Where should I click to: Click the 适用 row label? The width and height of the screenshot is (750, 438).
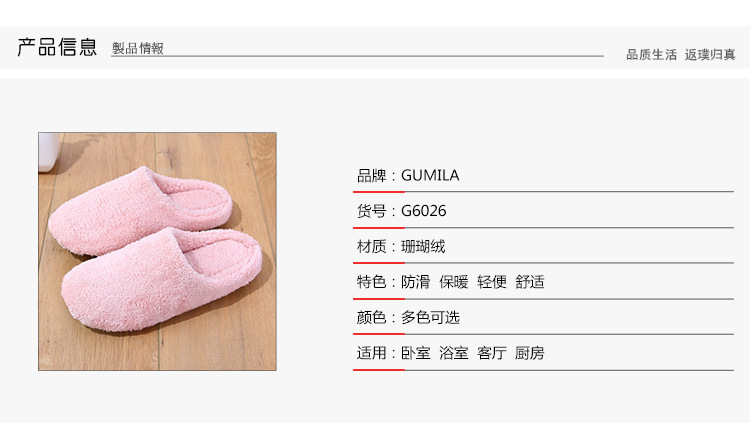tap(371, 353)
